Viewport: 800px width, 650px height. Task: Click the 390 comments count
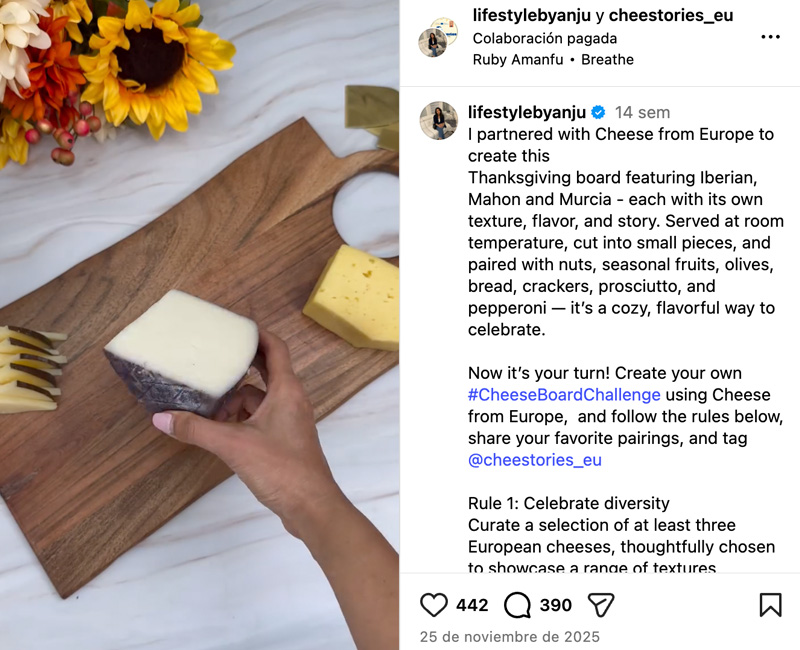pos(556,605)
